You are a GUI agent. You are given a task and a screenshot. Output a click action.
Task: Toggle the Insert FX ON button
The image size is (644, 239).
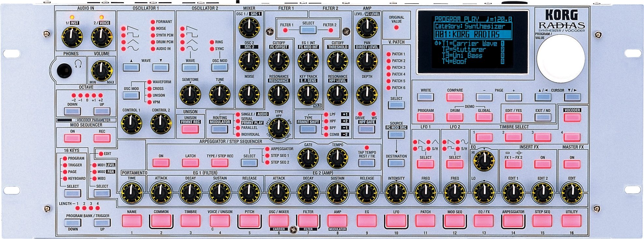(x=543, y=164)
